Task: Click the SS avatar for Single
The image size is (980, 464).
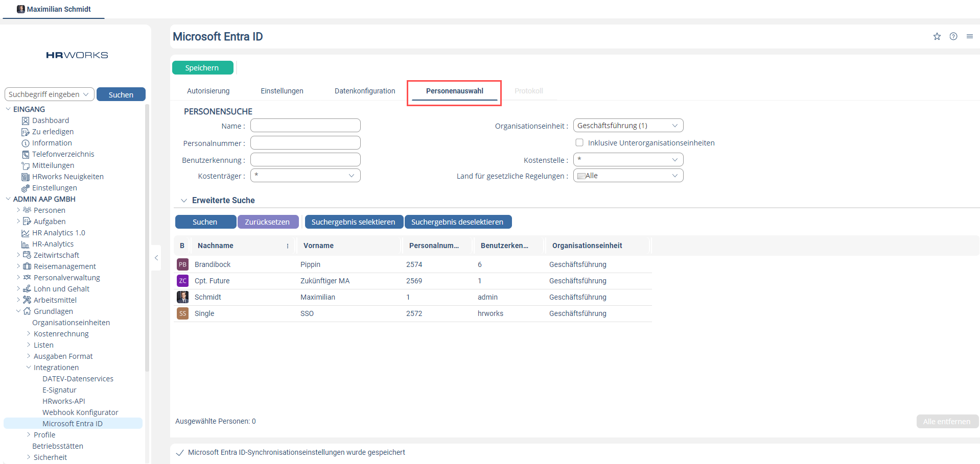Action: [x=182, y=313]
